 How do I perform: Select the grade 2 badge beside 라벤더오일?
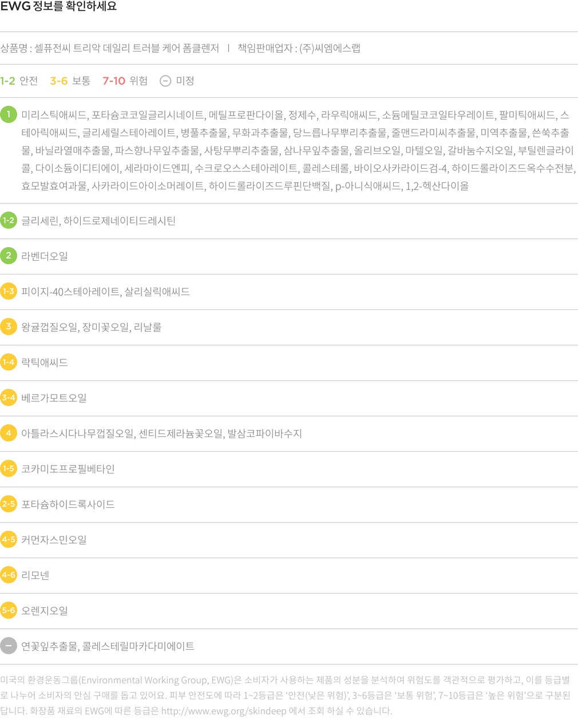[x=9, y=256]
